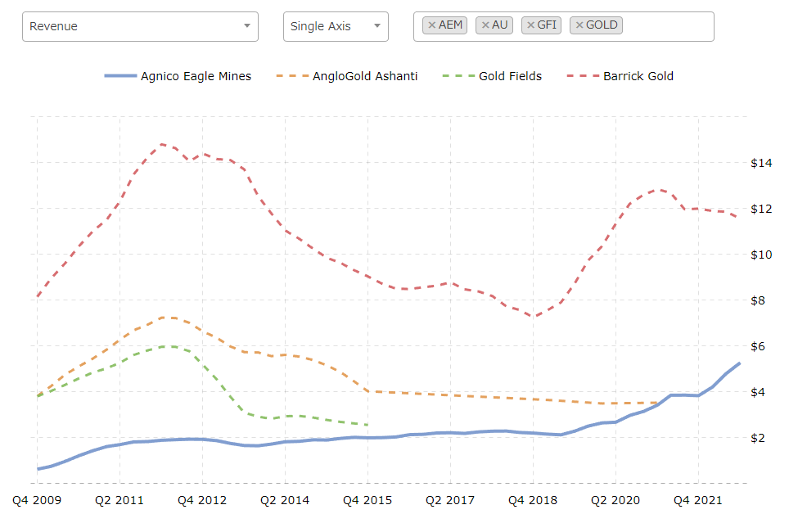The image size is (798, 532).
Task: Click the Q2 2020 axis label
Action: click(615, 500)
